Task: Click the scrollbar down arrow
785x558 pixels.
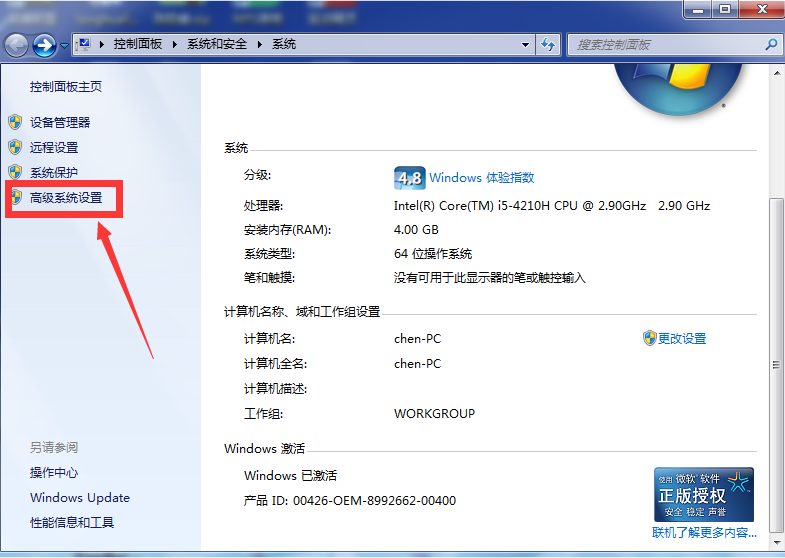Action: click(777, 542)
